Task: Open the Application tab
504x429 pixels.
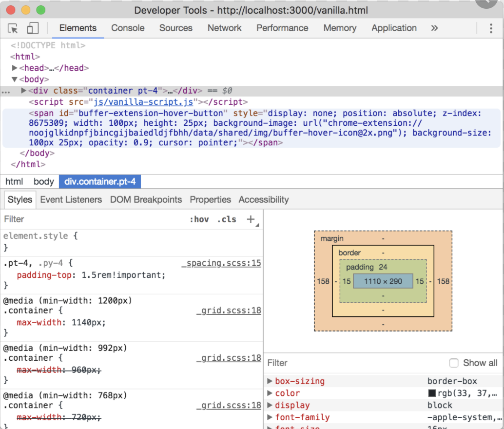Action: tap(394, 28)
